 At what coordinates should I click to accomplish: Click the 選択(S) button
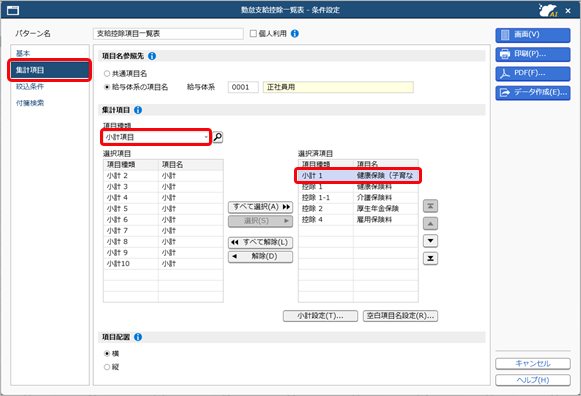coord(260,221)
